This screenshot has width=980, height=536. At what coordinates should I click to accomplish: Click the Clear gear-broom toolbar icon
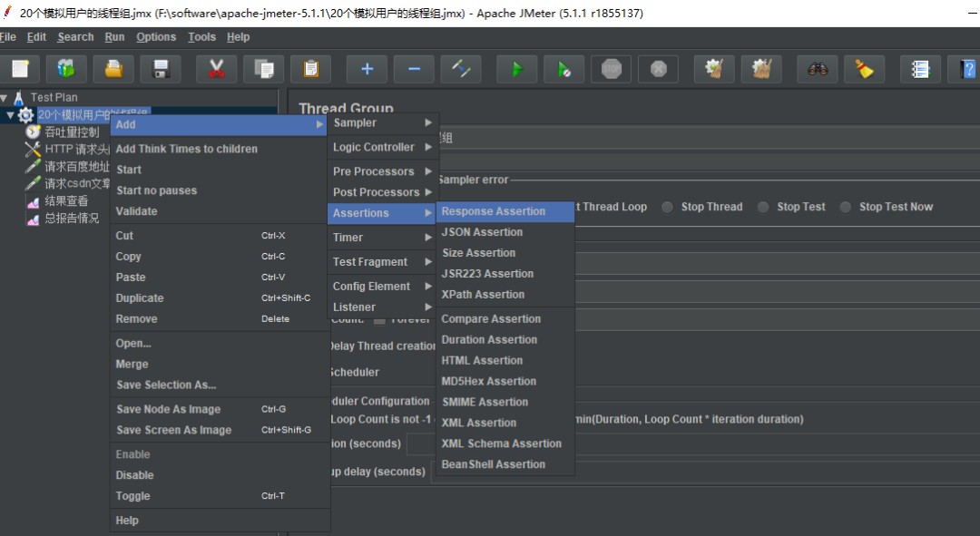pos(714,69)
